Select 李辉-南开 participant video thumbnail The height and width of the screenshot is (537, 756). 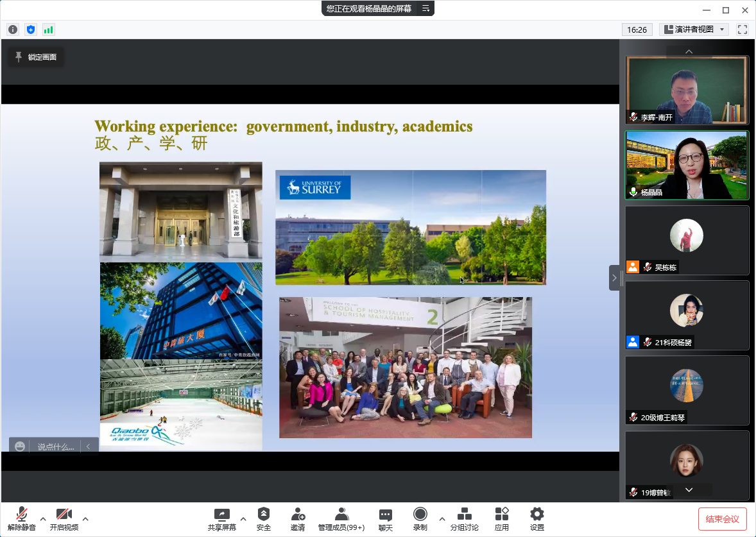pyautogui.click(x=687, y=90)
